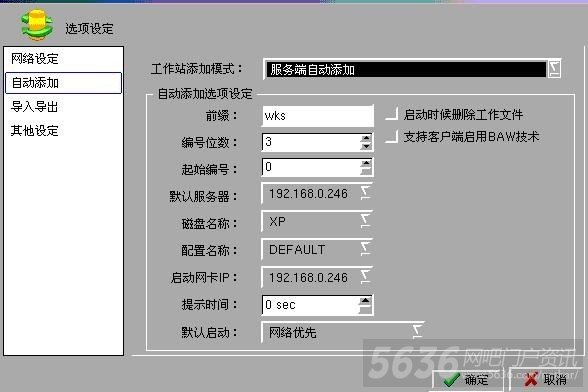Open the 默认启动 网络优先 dropdown
The image size is (588, 392).
(417, 332)
